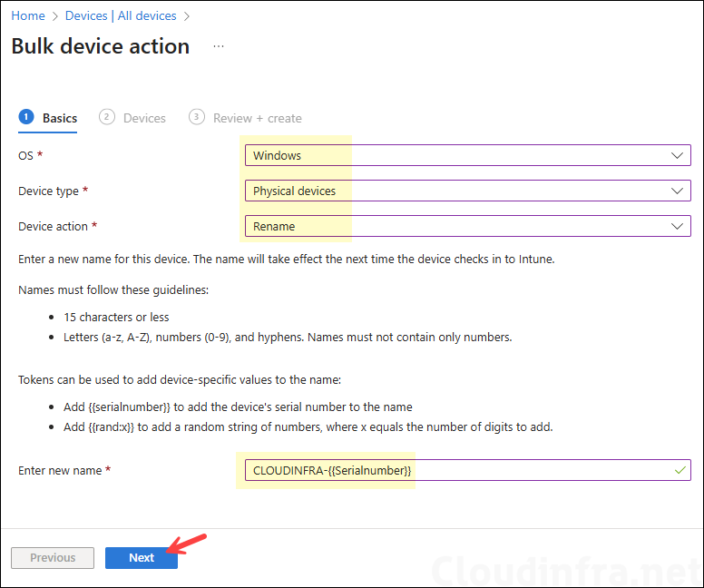Screen dimensions: 704x588
Task: Click 'Names must follow these guidelines' text
Action: (x=113, y=290)
